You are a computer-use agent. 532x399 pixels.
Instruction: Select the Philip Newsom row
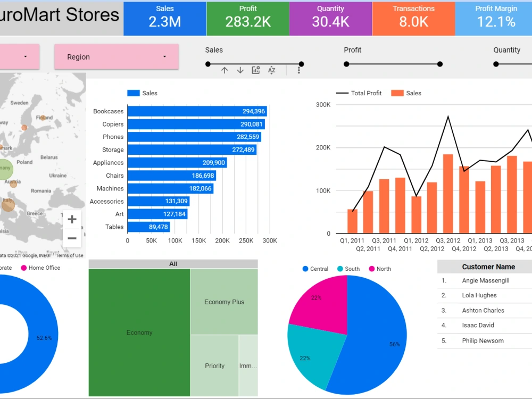tap(485, 340)
